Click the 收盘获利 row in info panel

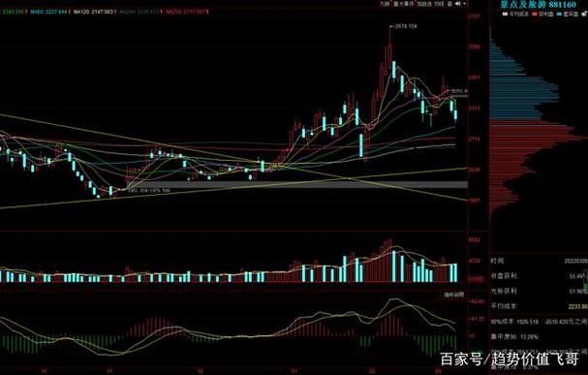click(540, 276)
